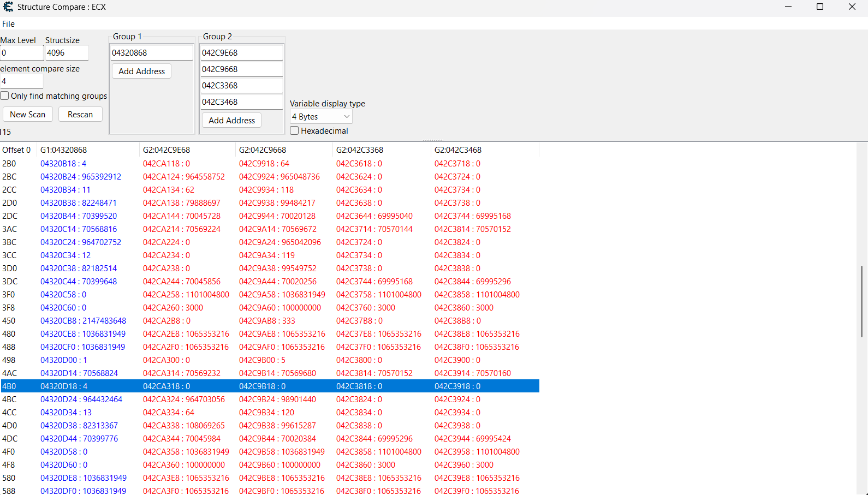Click Group 2 address 042C9E68 field
Viewport: 868px width, 495px height.
coord(241,53)
